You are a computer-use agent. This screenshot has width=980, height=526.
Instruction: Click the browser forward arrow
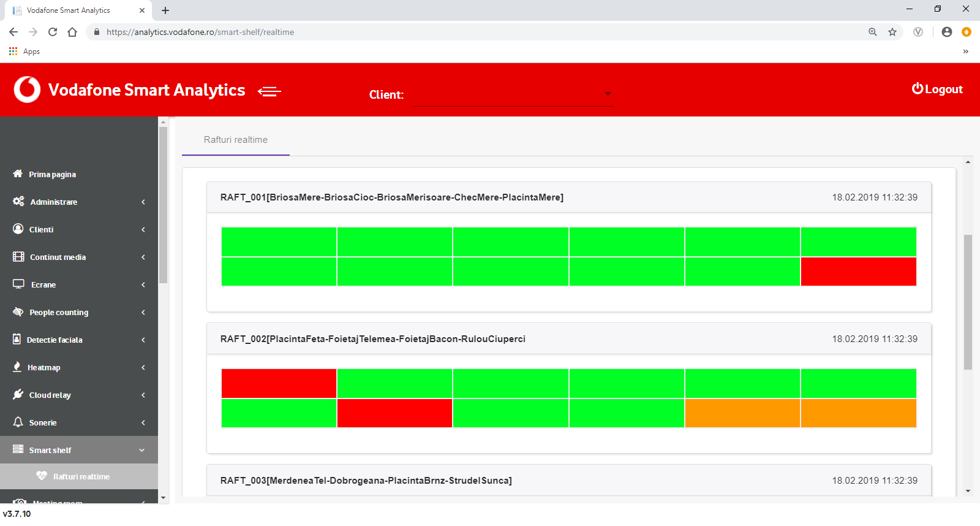[x=33, y=32]
